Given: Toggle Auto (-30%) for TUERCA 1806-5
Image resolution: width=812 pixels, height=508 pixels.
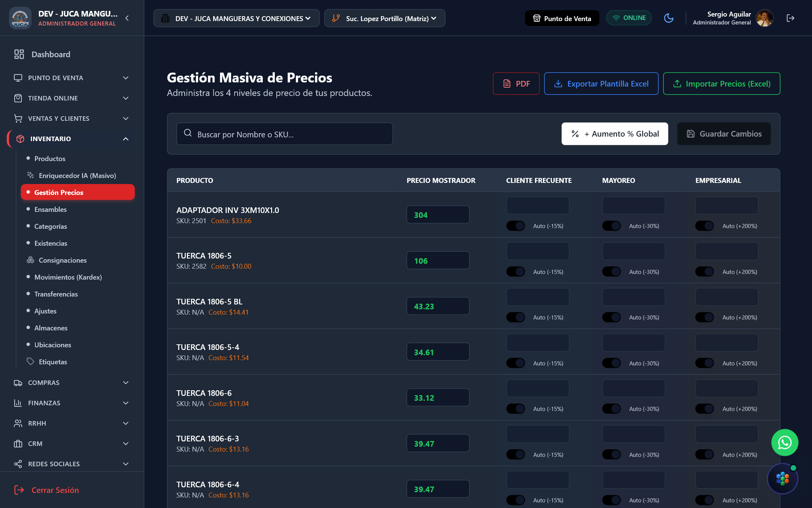Looking at the screenshot, I should click(x=612, y=272).
